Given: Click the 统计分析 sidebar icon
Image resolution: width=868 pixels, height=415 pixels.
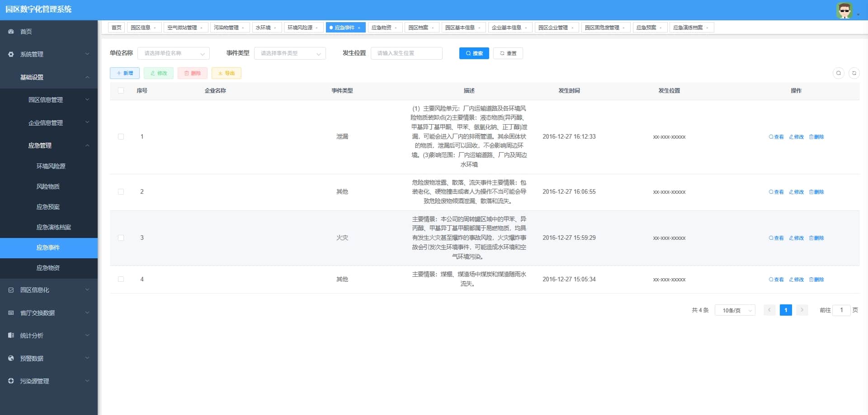Looking at the screenshot, I should 11,335.
